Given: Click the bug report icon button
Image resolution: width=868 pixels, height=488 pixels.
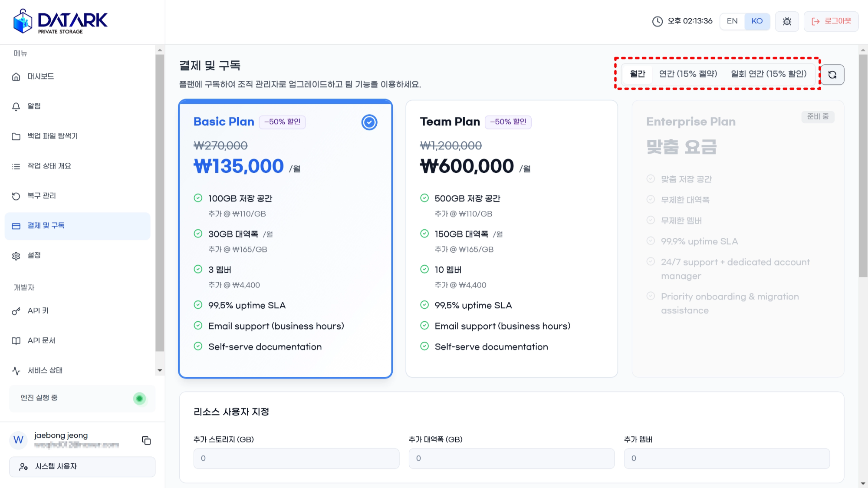Looking at the screenshot, I should pyautogui.click(x=787, y=21).
